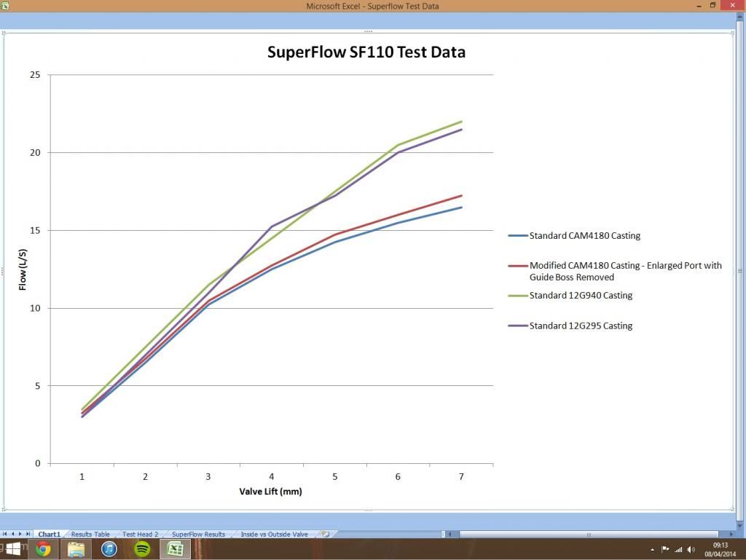Open the Chart1 sheet tab

point(49,534)
